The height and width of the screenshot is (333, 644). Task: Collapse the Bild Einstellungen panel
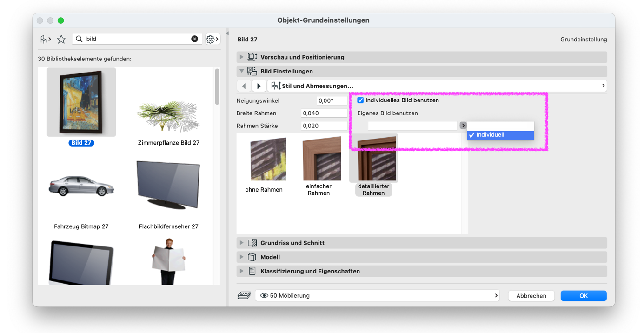241,71
